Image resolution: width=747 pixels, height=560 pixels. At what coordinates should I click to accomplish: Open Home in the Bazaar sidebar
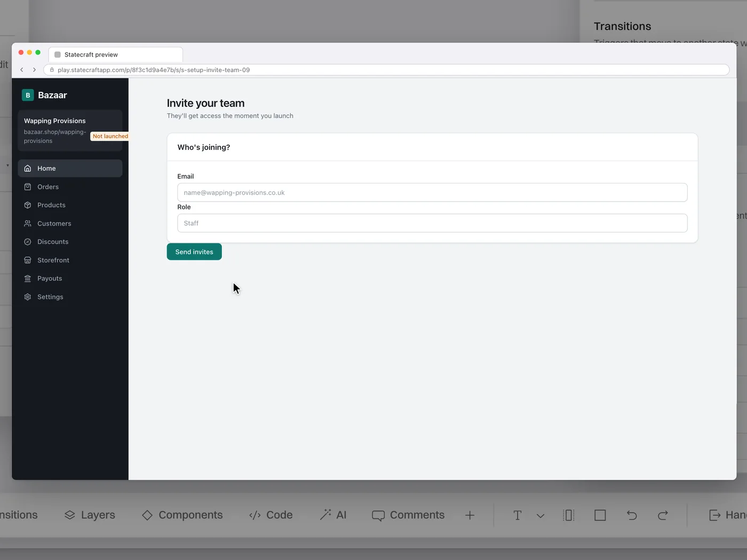70,169
